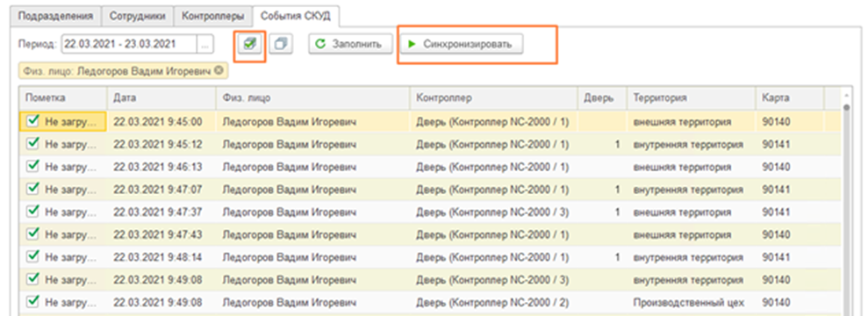Click the uncheck all marks icon
This screenshot has width=868, height=316.
[x=281, y=44]
